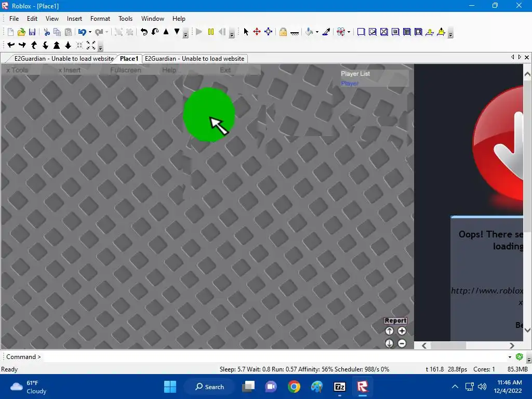Screen dimensions: 532x399
Task: Zoom camera out with the minus button
Action: coord(402,343)
